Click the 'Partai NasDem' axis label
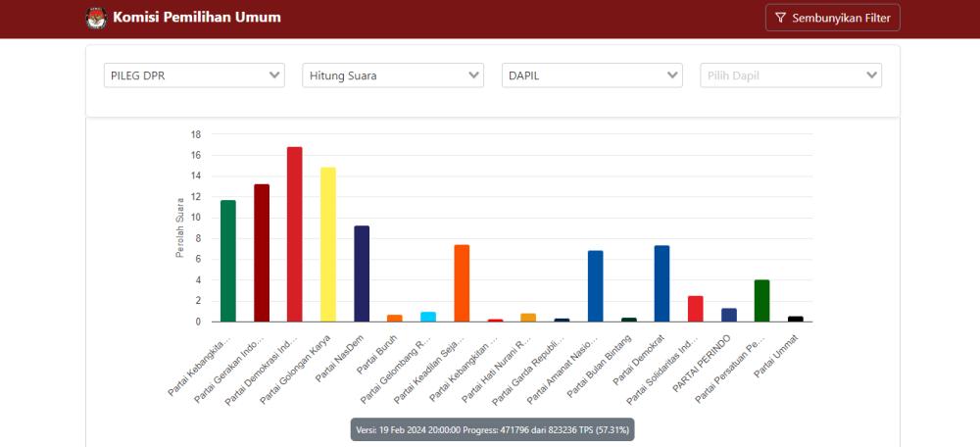This screenshot has width=980, height=447. point(340,358)
